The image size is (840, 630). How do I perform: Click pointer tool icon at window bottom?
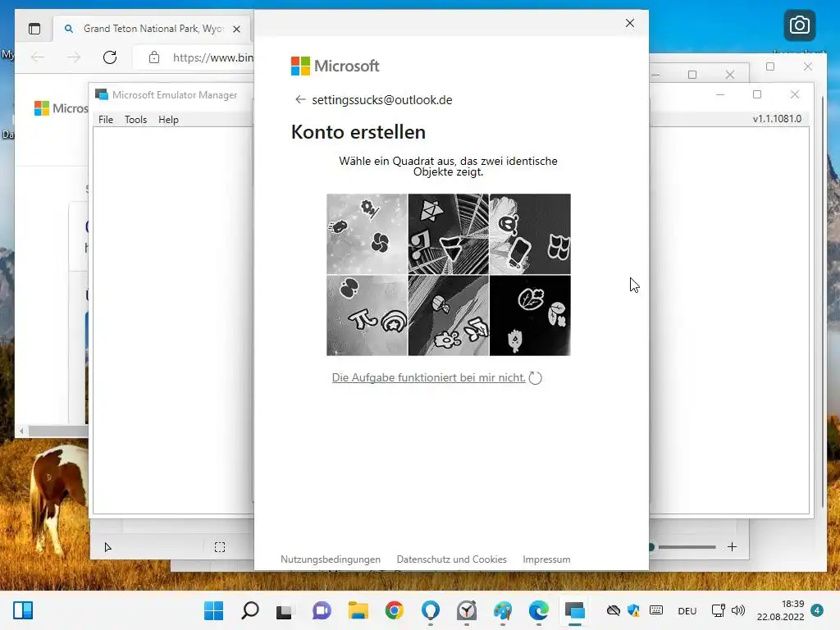click(x=107, y=547)
